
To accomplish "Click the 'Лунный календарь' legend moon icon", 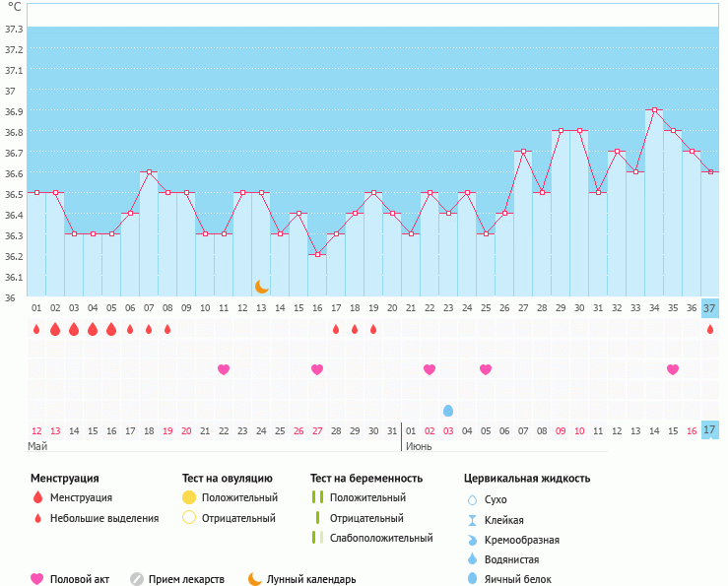I will pos(255,579).
